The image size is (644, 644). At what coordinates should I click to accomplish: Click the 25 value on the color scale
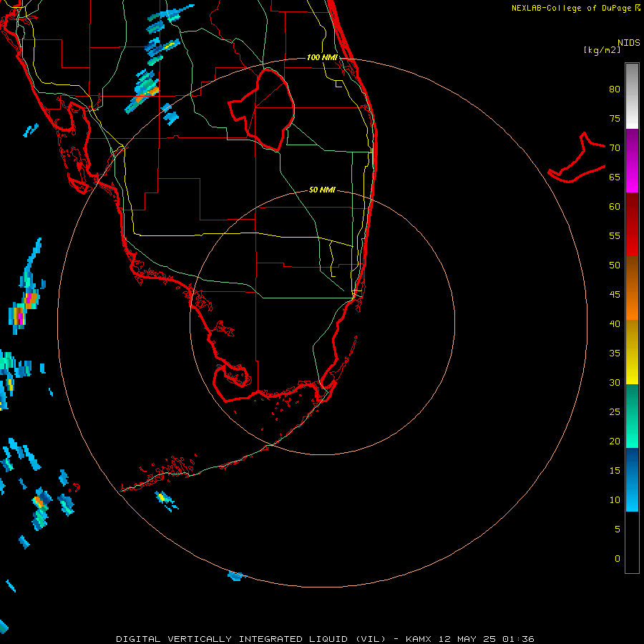click(x=615, y=412)
